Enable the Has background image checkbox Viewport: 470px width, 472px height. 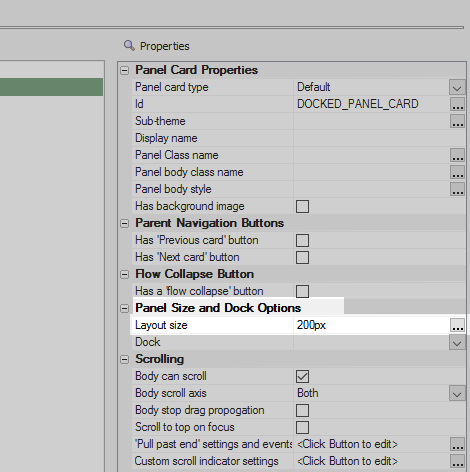302,206
